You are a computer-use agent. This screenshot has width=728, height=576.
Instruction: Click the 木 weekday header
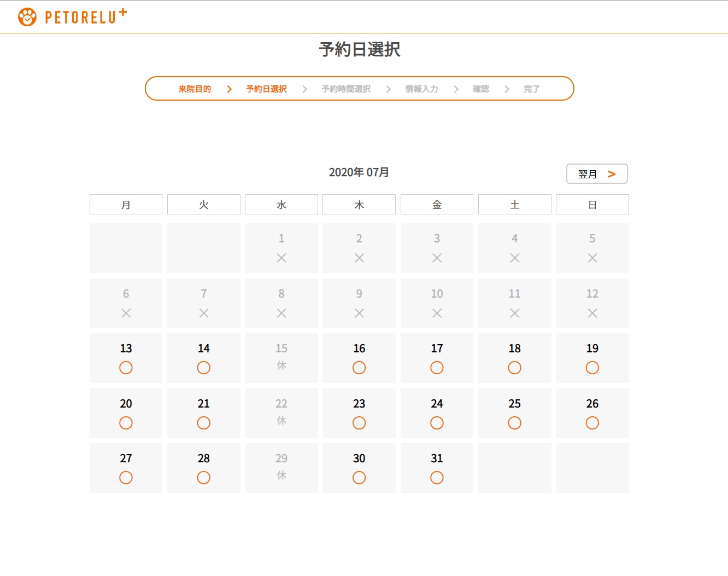(x=359, y=205)
